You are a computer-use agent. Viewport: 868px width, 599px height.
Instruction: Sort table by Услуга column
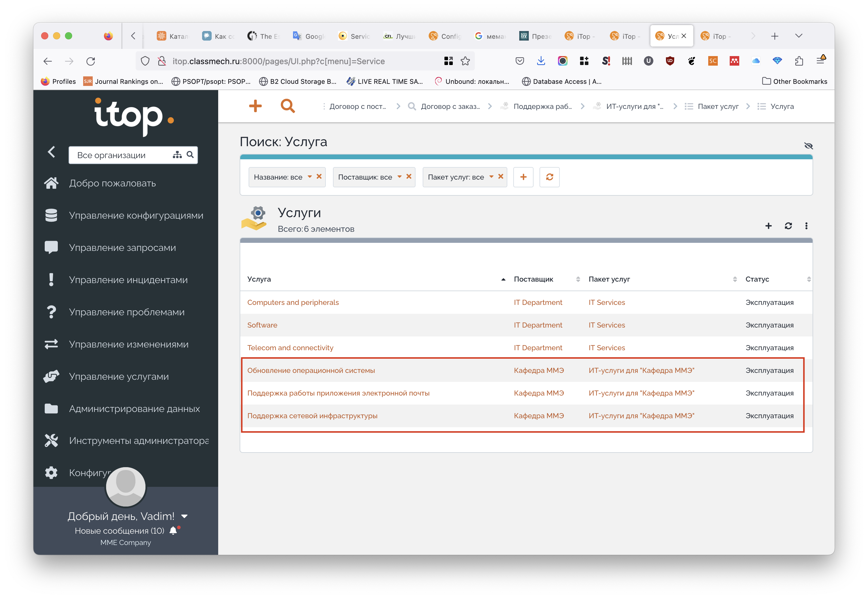[x=376, y=279]
